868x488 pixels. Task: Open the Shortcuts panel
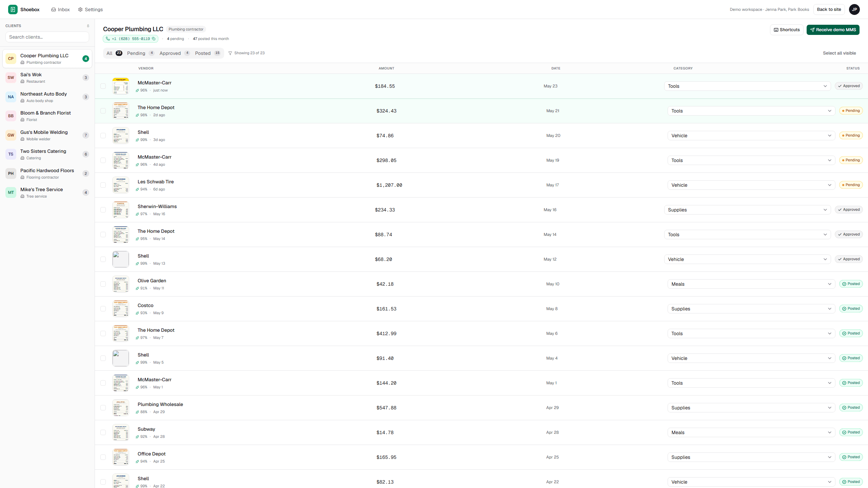[x=787, y=30]
